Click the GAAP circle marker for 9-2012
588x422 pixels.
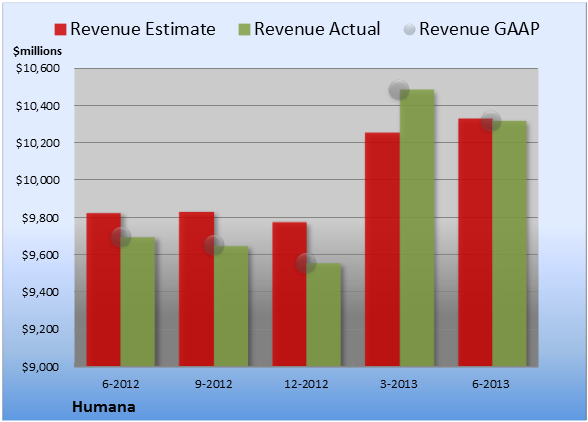coord(214,245)
